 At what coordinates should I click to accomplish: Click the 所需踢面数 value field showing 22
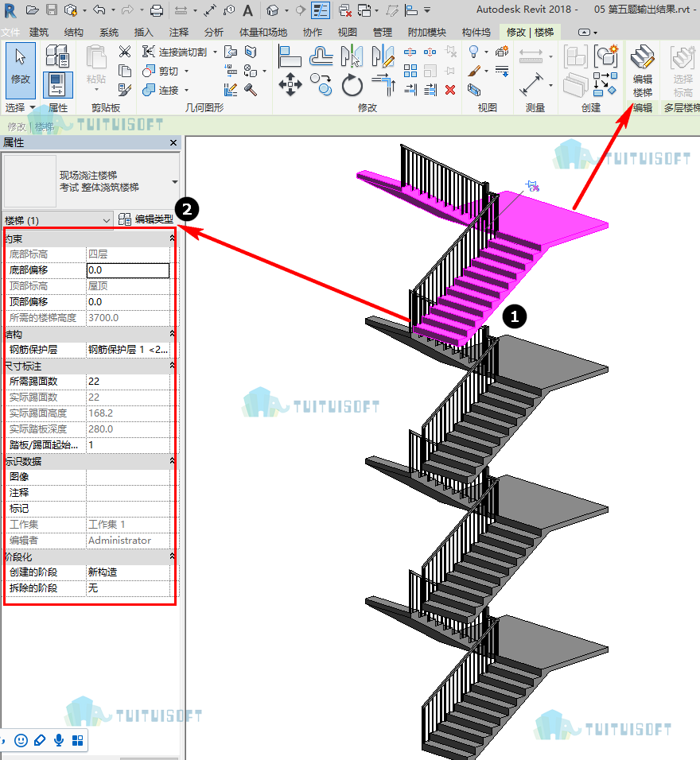point(128,382)
